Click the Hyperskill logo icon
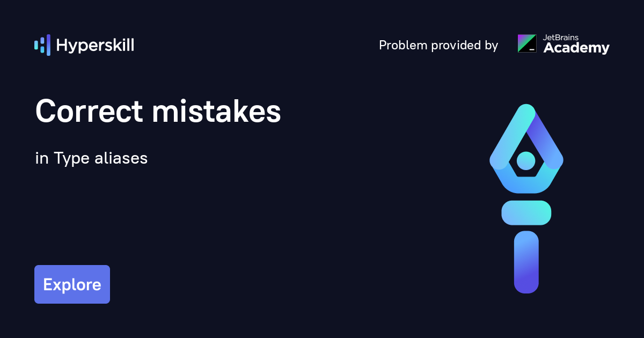This screenshot has height=338, width=644. click(x=42, y=45)
